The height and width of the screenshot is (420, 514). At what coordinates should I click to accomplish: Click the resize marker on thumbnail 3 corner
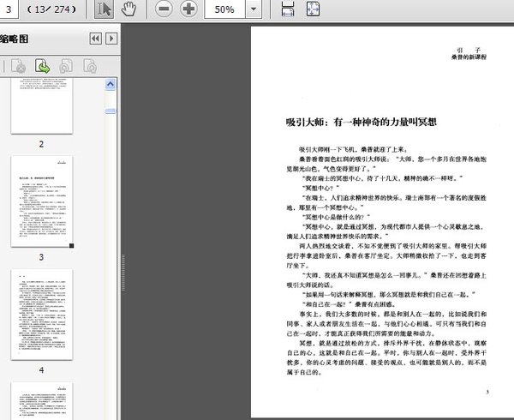tap(71, 246)
